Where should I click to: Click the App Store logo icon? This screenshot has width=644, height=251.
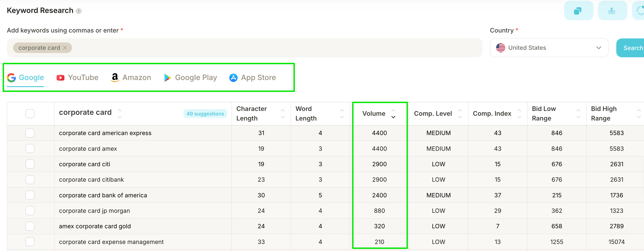pyautogui.click(x=233, y=78)
